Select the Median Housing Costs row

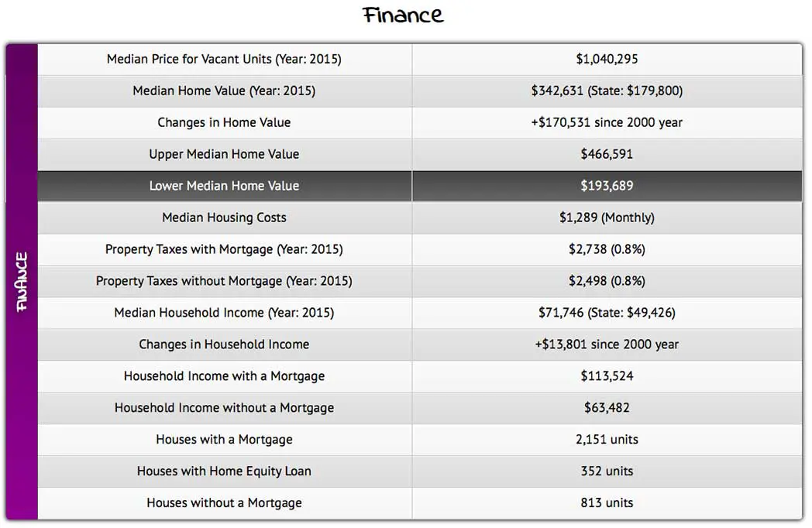pyautogui.click(x=224, y=218)
